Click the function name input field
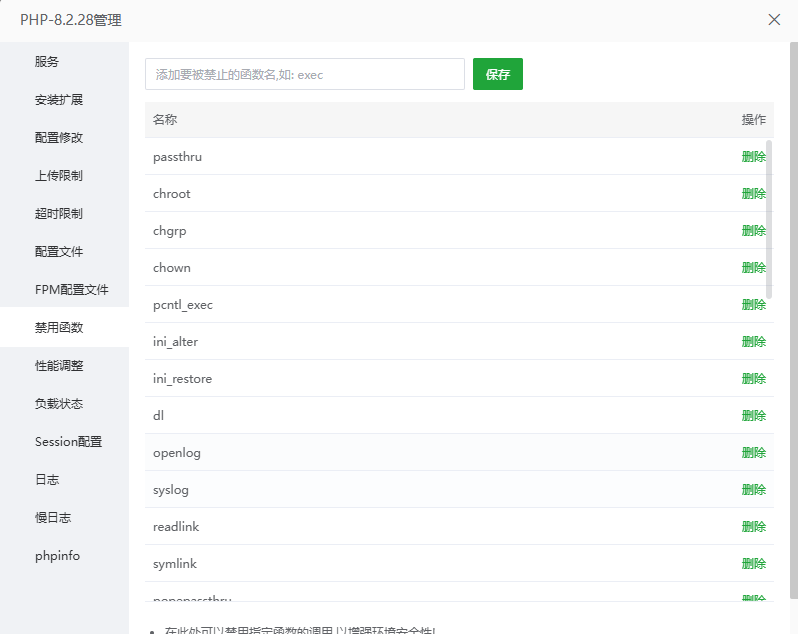The image size is (798, 634). pos(304,74)
